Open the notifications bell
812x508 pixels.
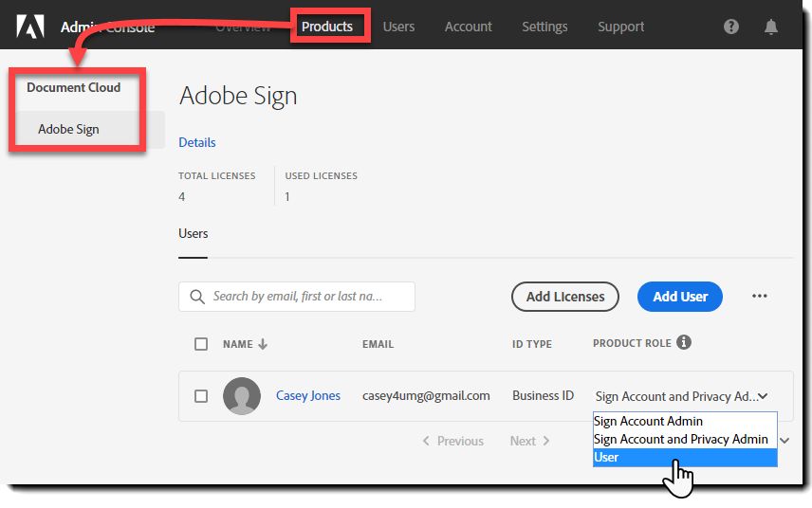(771, 27)
